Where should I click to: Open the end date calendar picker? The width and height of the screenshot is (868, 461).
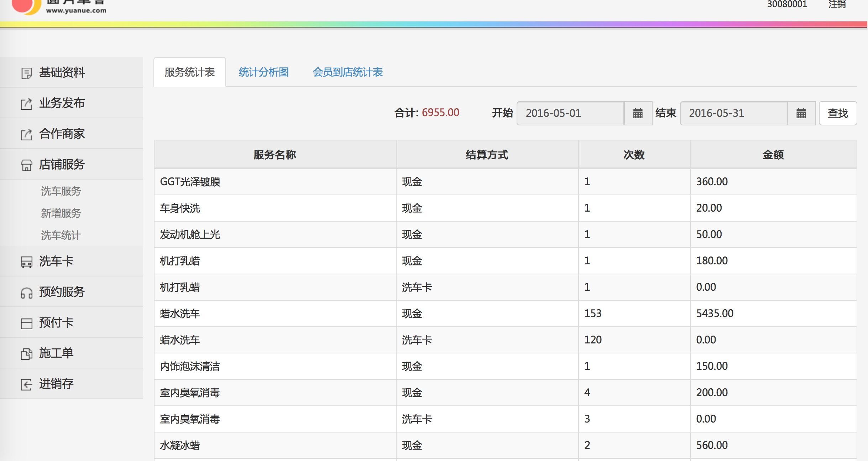[x=801, y=113]
